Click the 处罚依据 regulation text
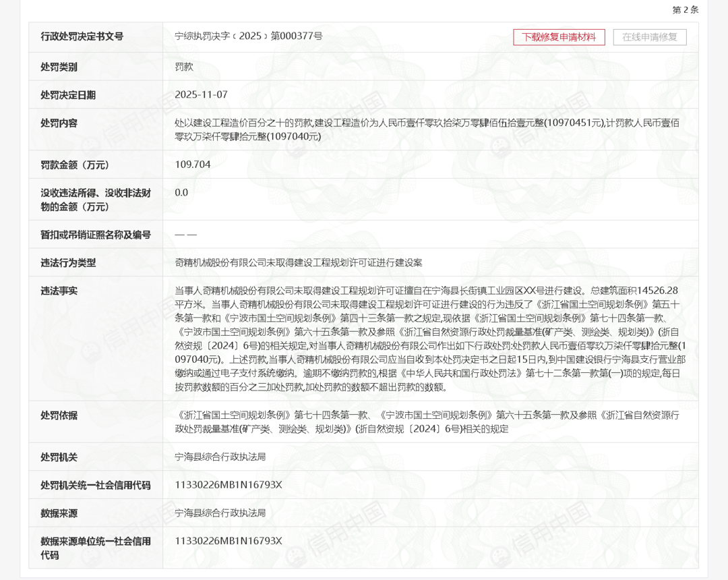This screenshot has width=728, height=580. (426, 422)
